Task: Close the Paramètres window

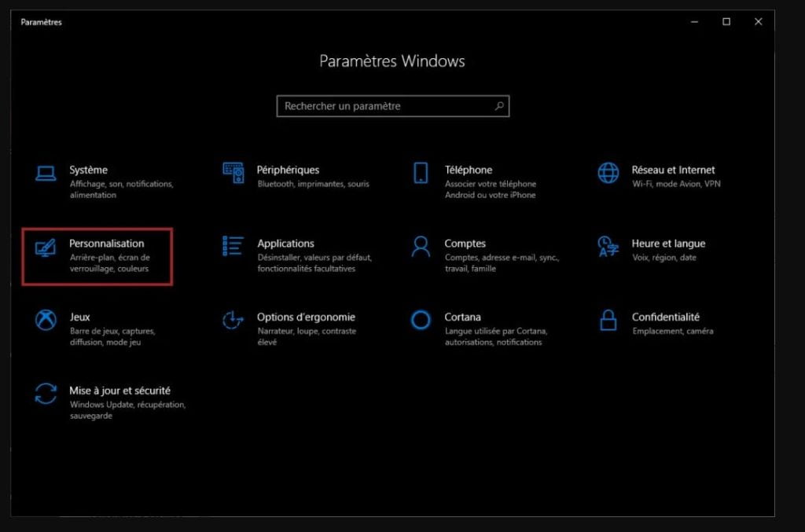Action: [x=759, y=21]
